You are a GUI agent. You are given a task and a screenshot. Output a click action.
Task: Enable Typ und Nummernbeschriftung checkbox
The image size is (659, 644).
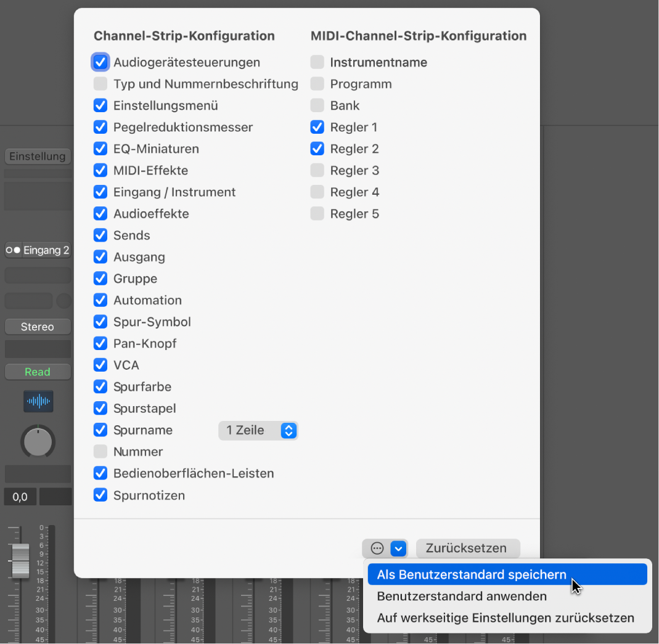click(100, 84)
